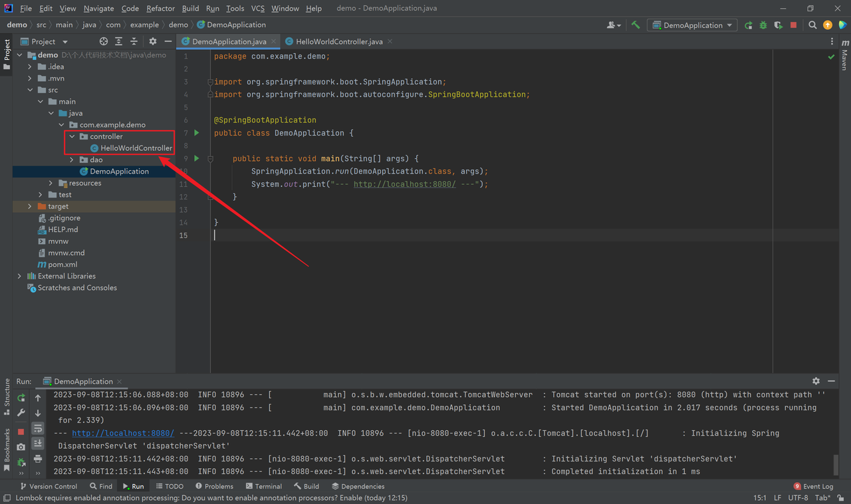851x504 pixels.
Task: Open the Version Control tool window
Action: click(49, 486)
